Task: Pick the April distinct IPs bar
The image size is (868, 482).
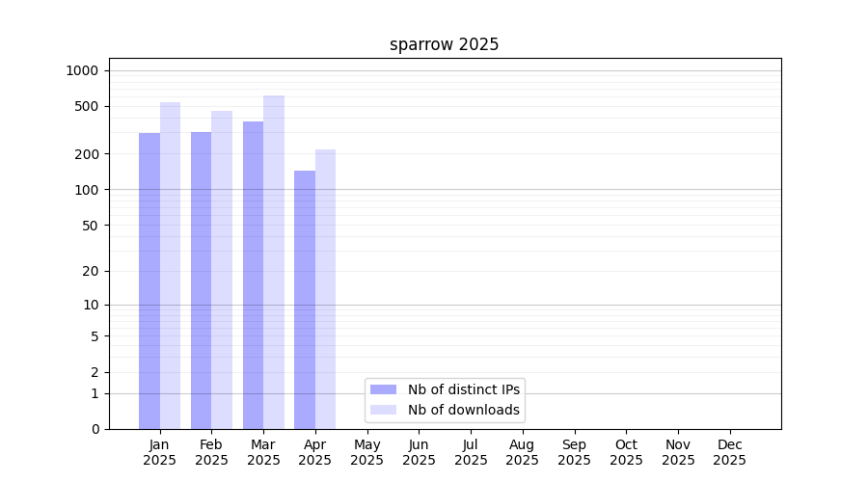Action: (305, 300)
